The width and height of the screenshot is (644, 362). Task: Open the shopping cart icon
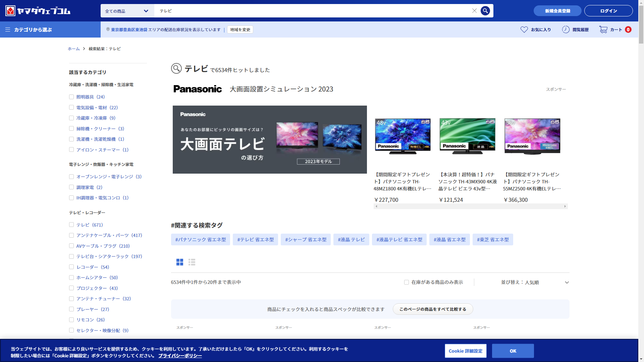pyautogui.click(x=603, y=29)
